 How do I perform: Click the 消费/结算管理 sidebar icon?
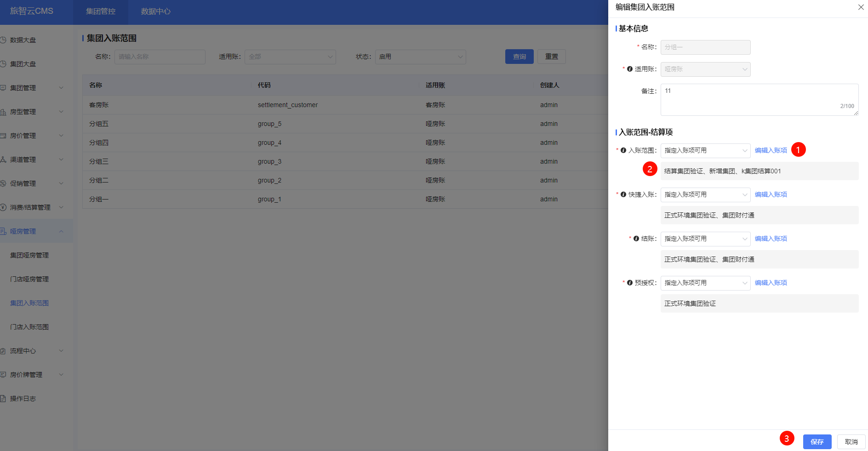pyautogui.click(x=3, y=207)
